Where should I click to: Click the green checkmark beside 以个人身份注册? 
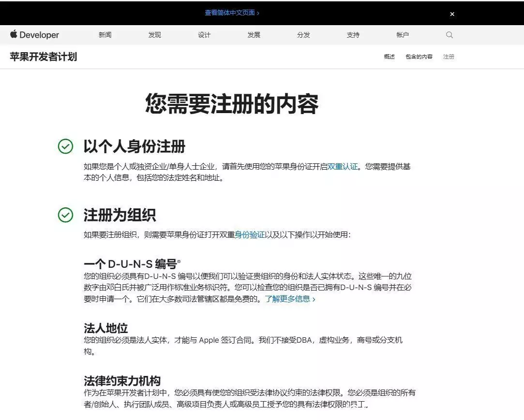[65, 146]
